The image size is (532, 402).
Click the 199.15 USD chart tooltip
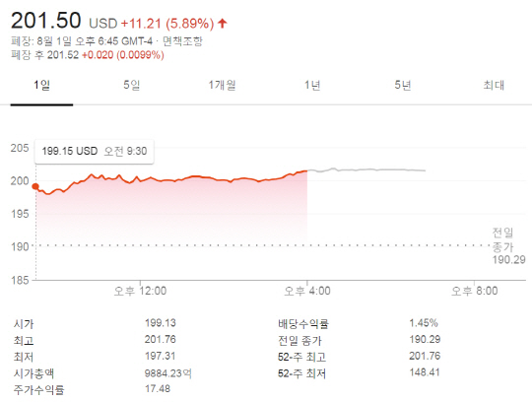[95, 152]
